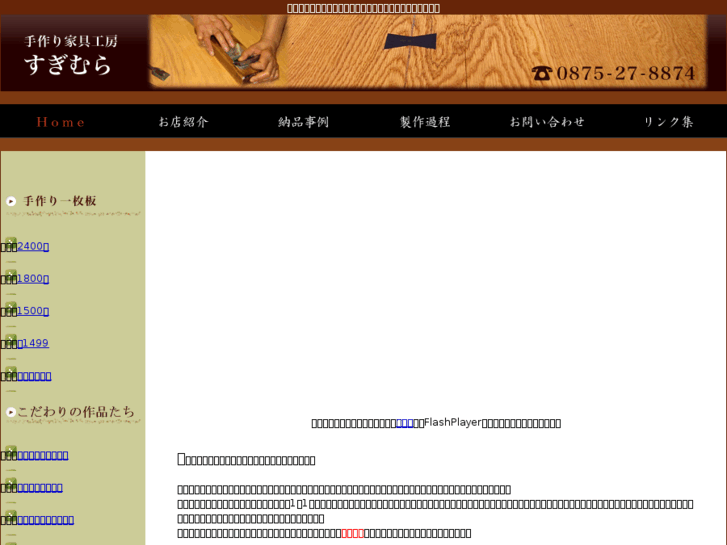Click the green bullet icon beside 1499 link
Image resolution: width=727 pixels, height=545 pixels.
click(x=11, y=341)
